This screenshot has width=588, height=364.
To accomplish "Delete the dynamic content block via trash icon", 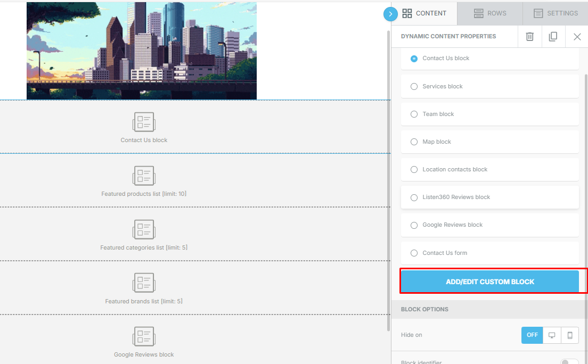I will [x=529, y=36].
